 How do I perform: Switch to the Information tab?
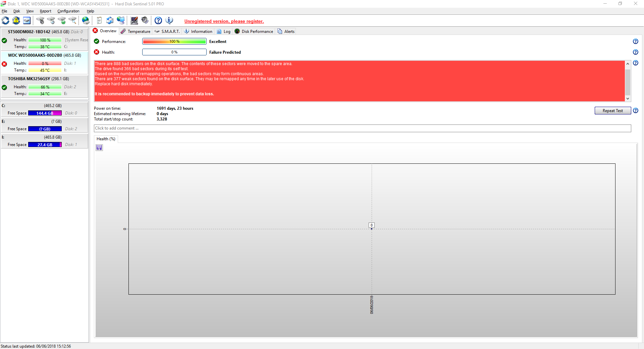click(x=198, y=32)
